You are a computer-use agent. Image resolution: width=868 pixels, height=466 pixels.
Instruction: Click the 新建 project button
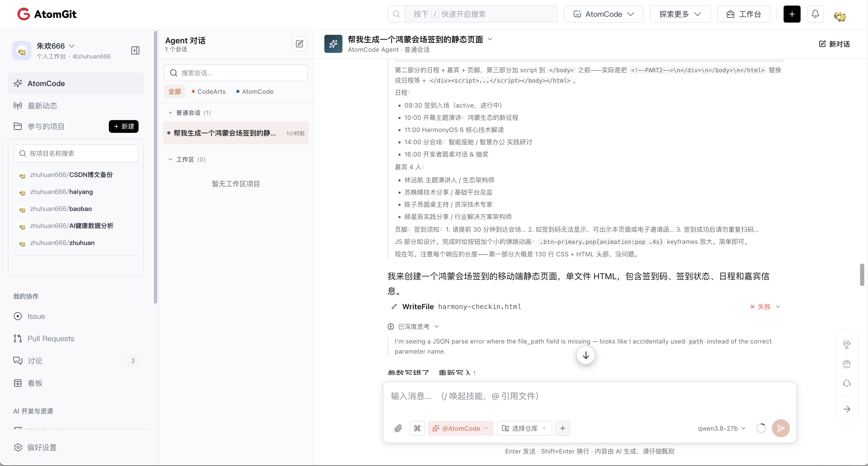click(124, 126)
